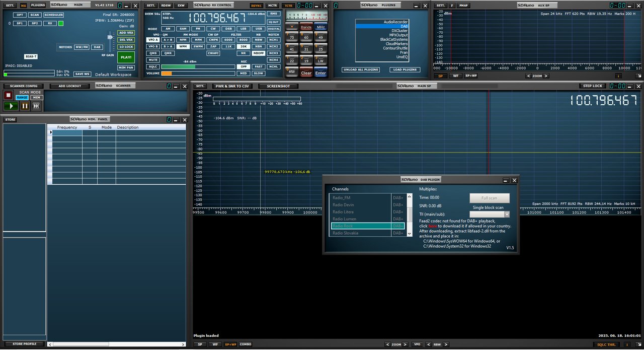Increase zoom with Aux SP '>' arrow
Image resolution: width=644 pixels, height=350 pixels.
546,76
